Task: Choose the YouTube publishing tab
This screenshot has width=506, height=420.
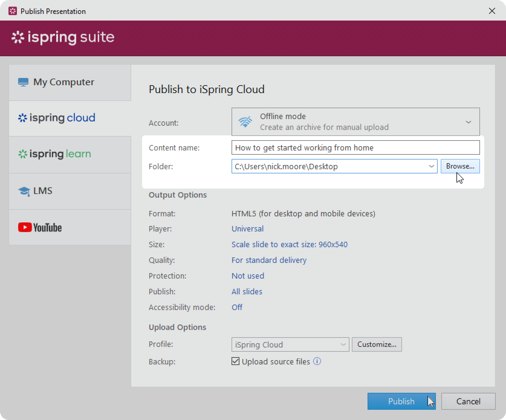Action: [x=70, y=227]
